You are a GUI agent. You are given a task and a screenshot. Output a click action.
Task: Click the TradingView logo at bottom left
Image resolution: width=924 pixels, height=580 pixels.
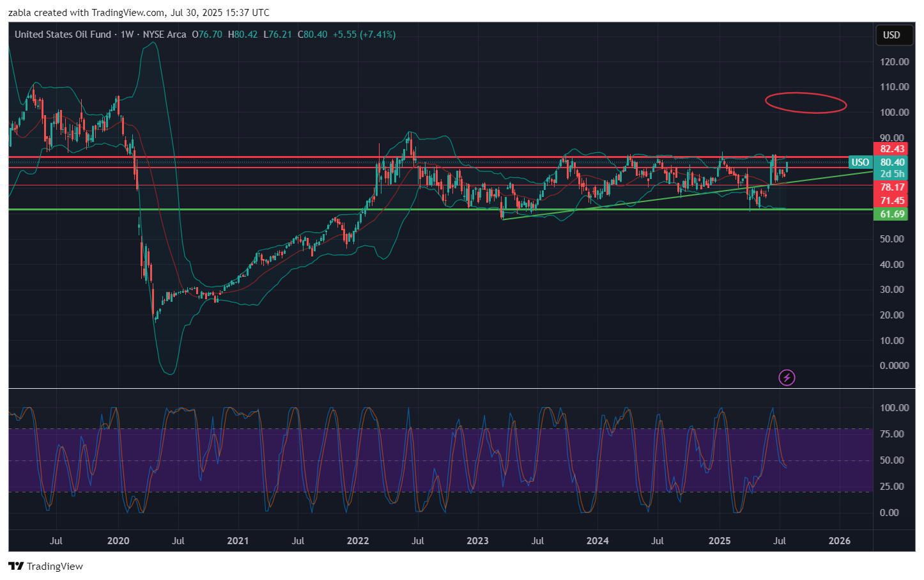(x=45, y=566)
